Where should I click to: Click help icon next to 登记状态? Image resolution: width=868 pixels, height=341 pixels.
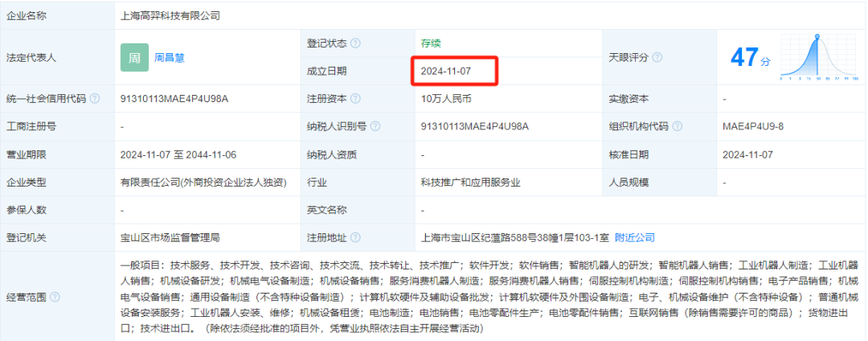(355, 43)
